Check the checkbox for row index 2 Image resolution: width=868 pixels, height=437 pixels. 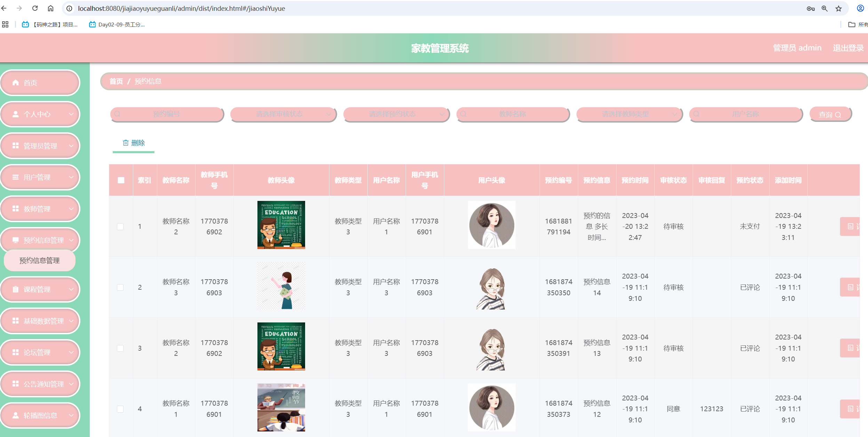(x=120, y=287)
